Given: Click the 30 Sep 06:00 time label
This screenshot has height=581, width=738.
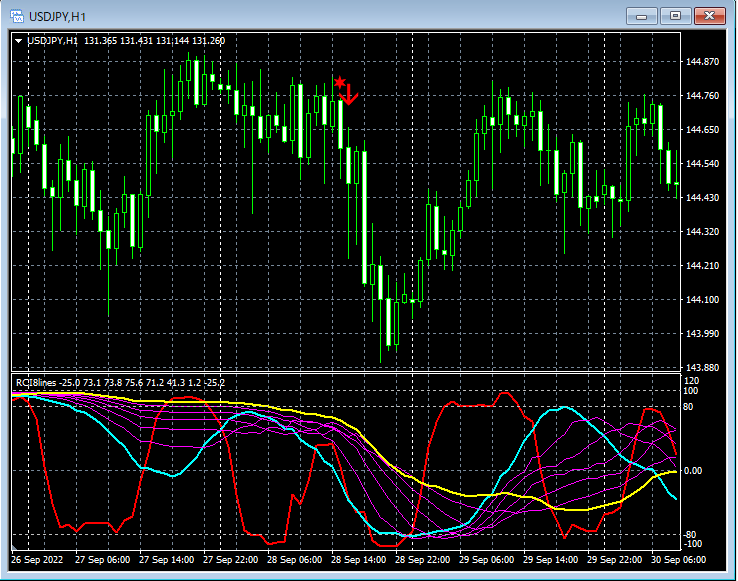Looking at the screenshot, I should [679, 560].
